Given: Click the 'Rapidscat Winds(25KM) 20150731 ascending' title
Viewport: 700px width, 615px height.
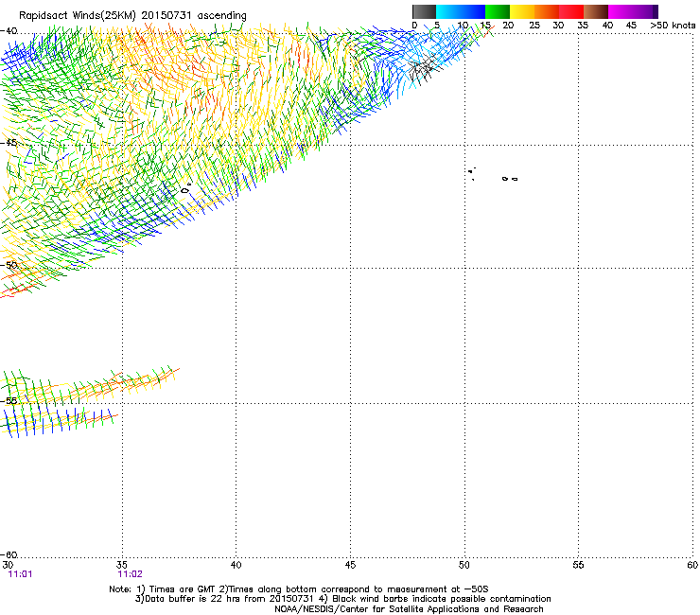Looking at the screenshot, I should (132, 16).
